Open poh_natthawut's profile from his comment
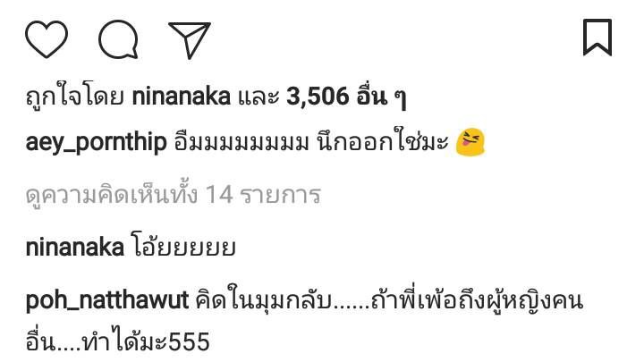This screenshot has height=362, width=644. [107, 301]
